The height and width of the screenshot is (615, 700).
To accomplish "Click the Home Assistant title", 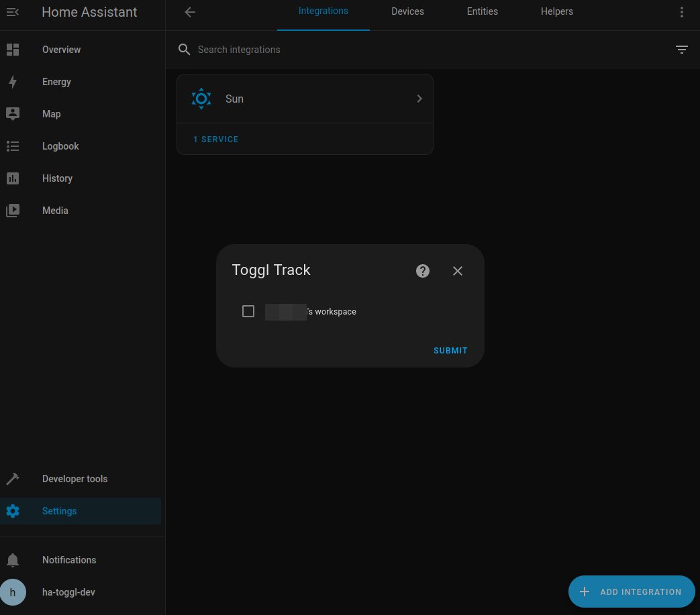I will pyautogui.click(x=89, y=12).
